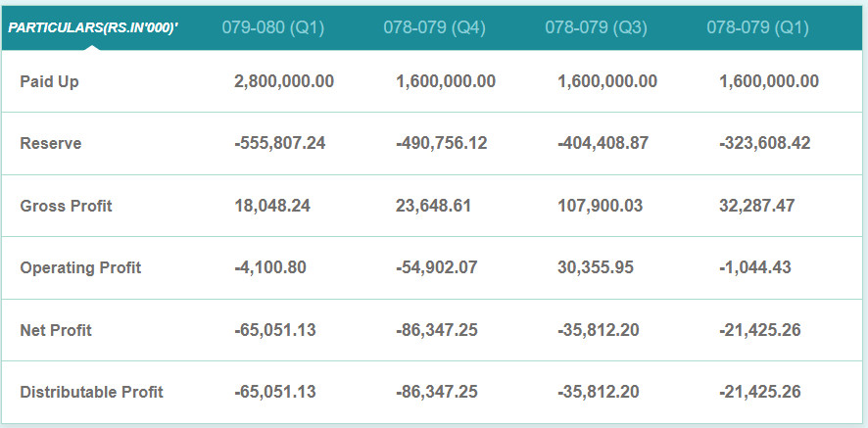This screenshot has width=868, height=428.
Task: Switch to the 078-079 (Q4) column
Action: [434, 27]
